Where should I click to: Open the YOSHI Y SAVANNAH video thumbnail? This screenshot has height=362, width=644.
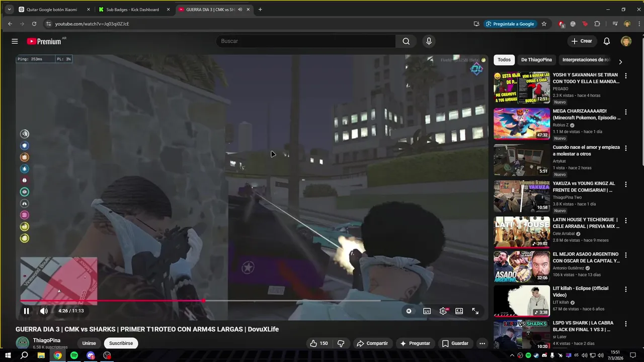click(522, 87)
